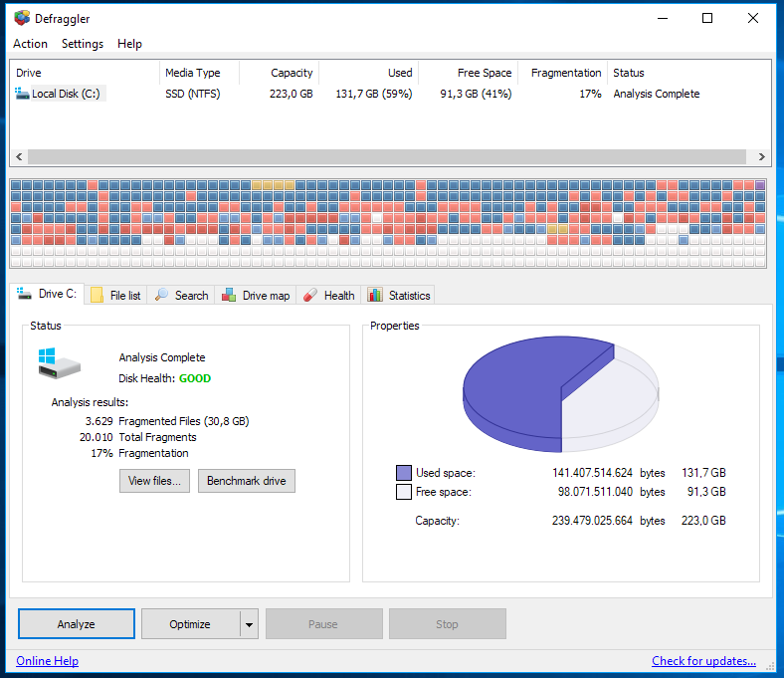Open the Online Help link
The image size is (784, 678).
click(48, 661)
